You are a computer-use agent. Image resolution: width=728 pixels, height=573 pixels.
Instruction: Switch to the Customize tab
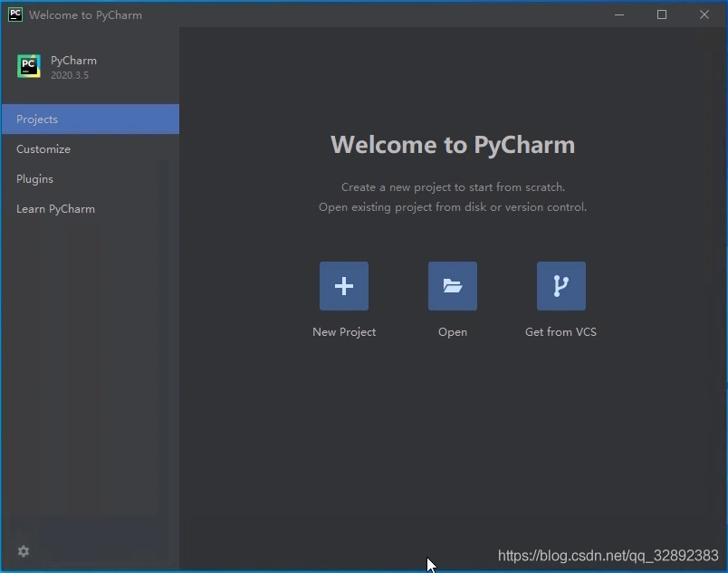[x=90, y=149]
